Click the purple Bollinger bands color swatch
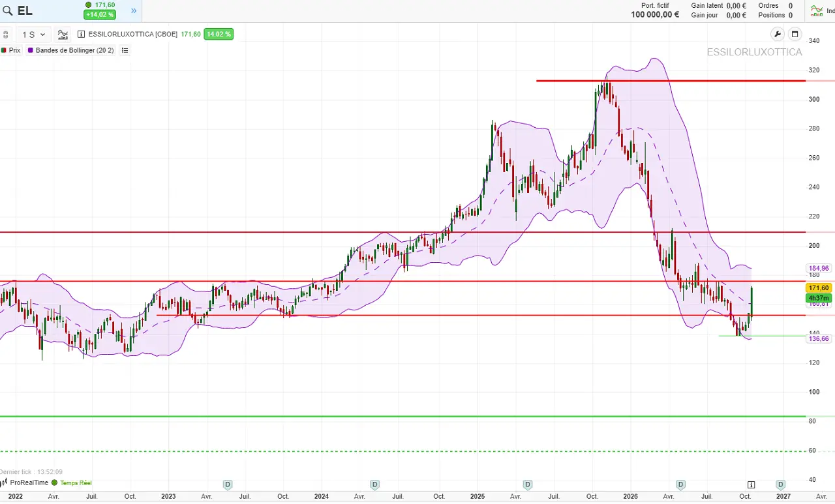This screenshot has width=835, height=504. click(x=31, y=50)
